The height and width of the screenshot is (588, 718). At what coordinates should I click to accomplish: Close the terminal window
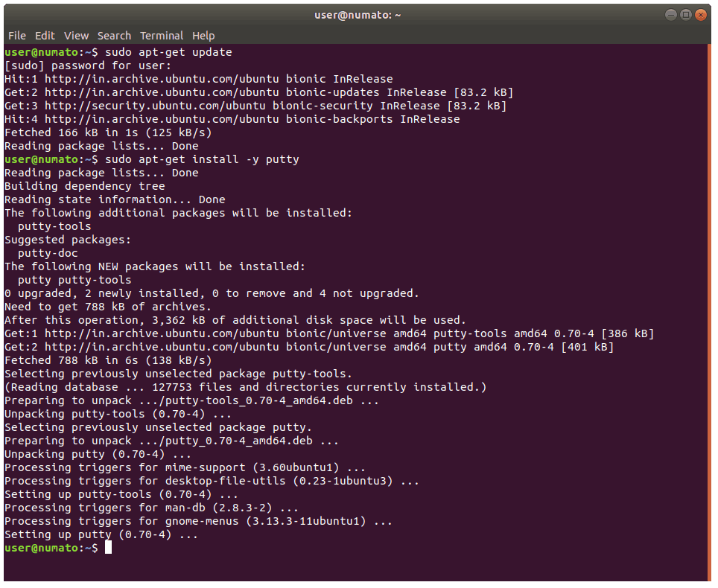[x=701, y=14]
